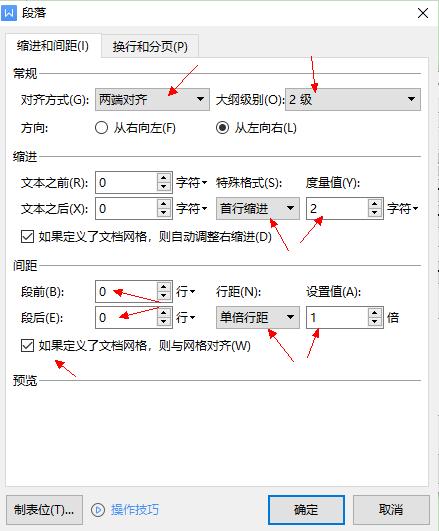The image size is (439, 531).
Task: Open the 行 unit dropdown for 段后
Action: (185, 318)
